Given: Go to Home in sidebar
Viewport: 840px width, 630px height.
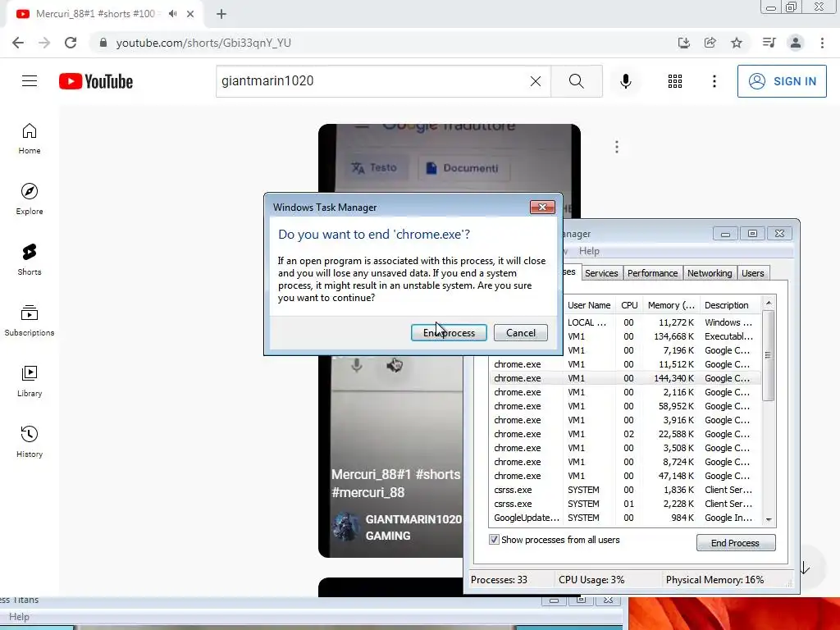Looking at the screenshot, I should [30, 139].
